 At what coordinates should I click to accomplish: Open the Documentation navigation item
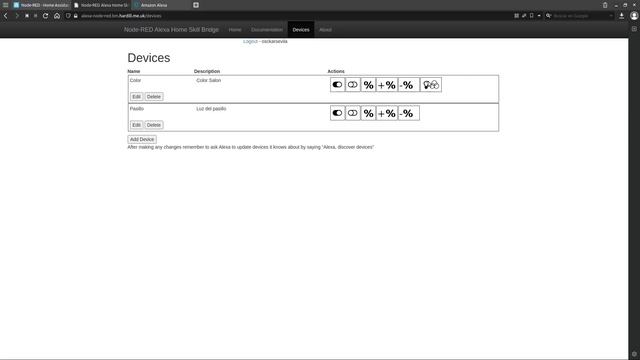tap(267, 30)
